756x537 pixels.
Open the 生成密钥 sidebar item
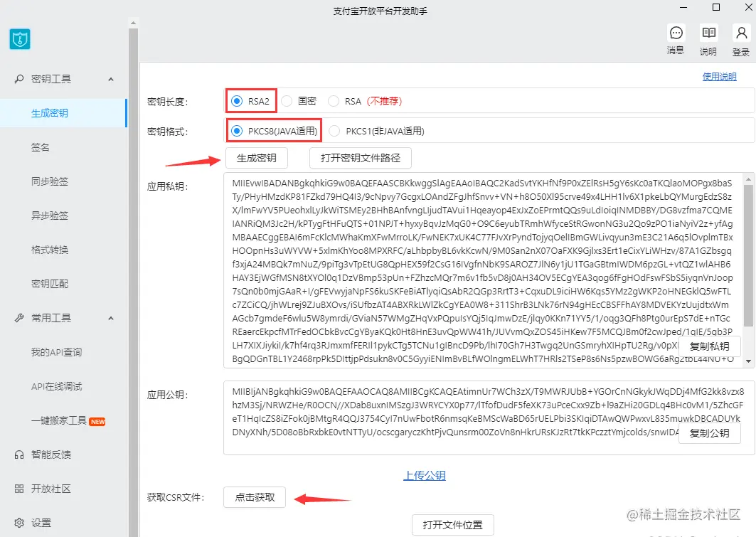[x=63, y=113]
